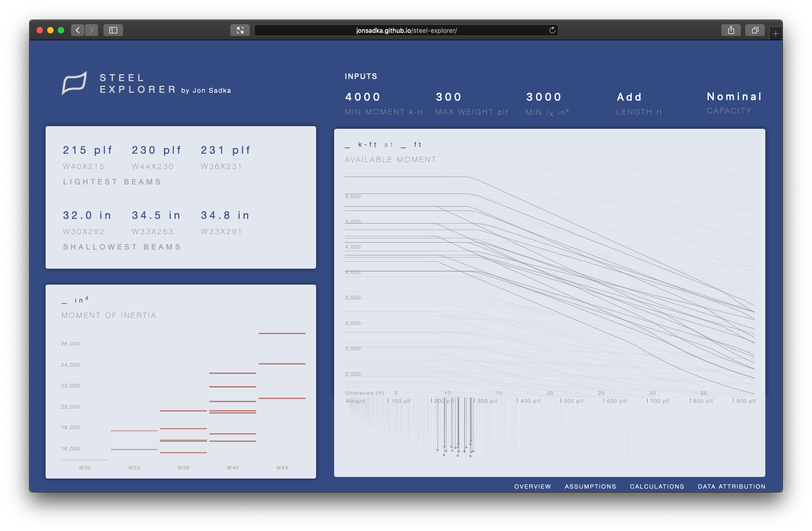
Task: Click the 300 plf weight axis tick
Action: pos(486,401)
